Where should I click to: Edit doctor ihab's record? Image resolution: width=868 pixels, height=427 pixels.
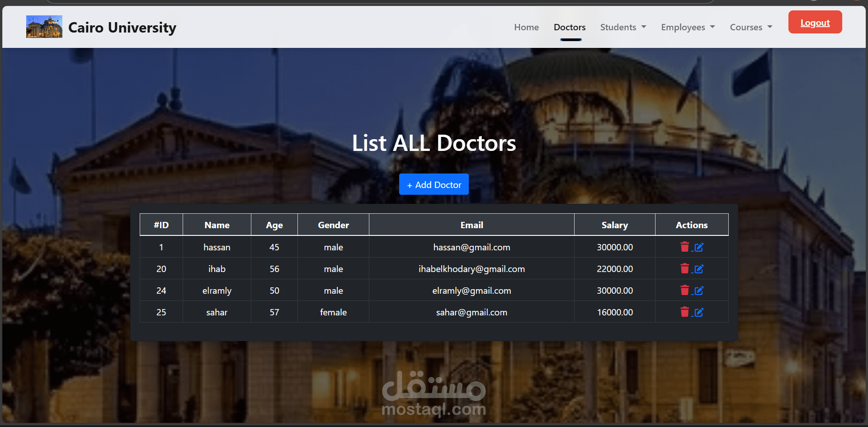[x=699, y=269]
